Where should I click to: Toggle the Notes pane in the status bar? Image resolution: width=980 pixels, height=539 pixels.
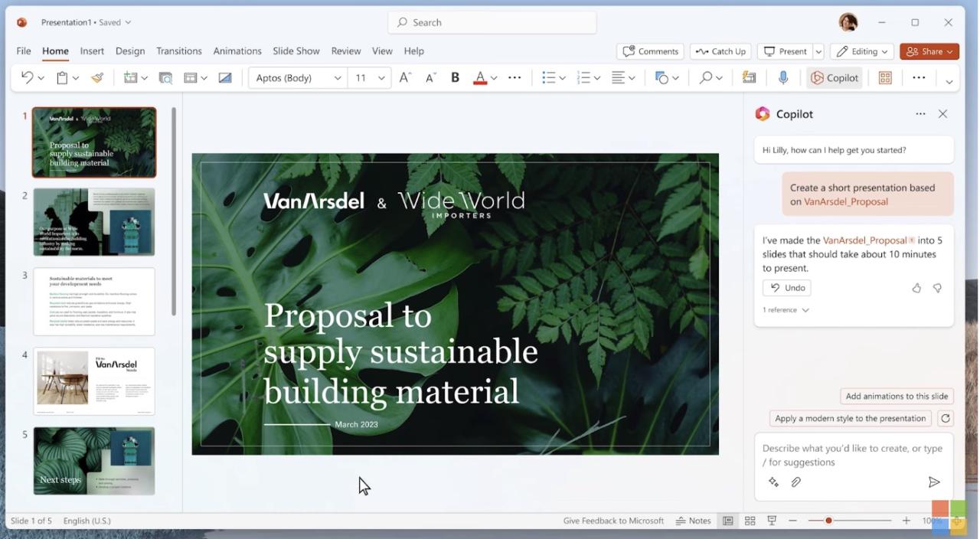(693, 521)
